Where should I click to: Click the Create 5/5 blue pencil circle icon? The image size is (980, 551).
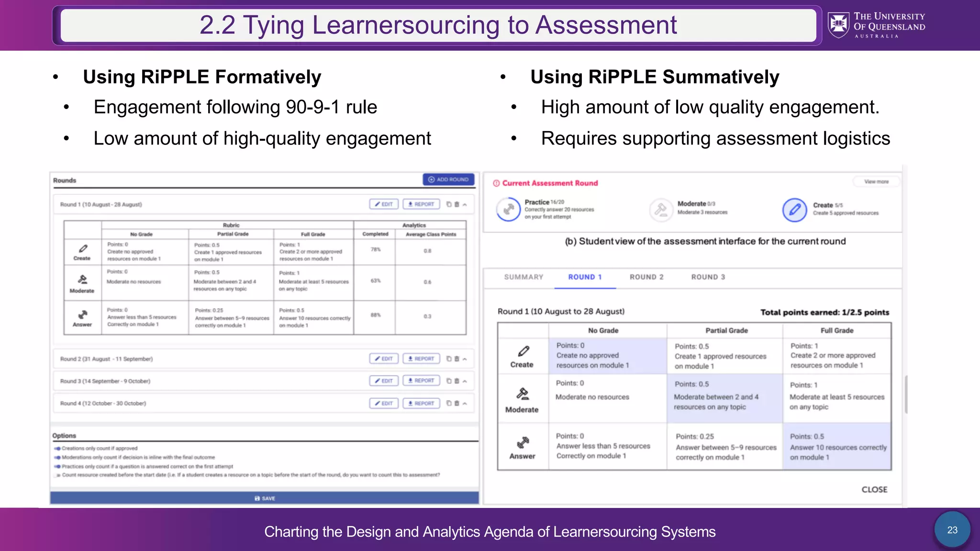pyautogui.click(x=794, y=209)
